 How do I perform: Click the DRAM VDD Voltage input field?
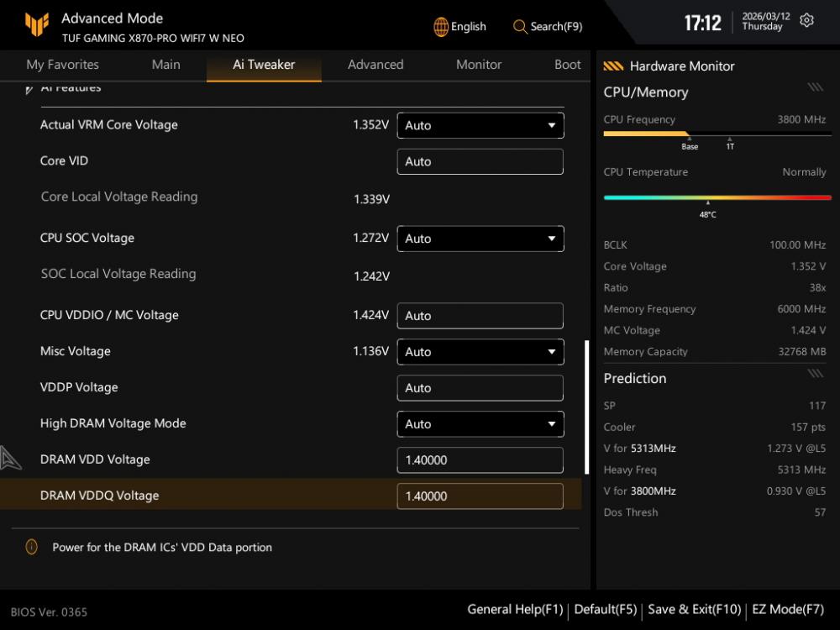click(x=480, y=460)
